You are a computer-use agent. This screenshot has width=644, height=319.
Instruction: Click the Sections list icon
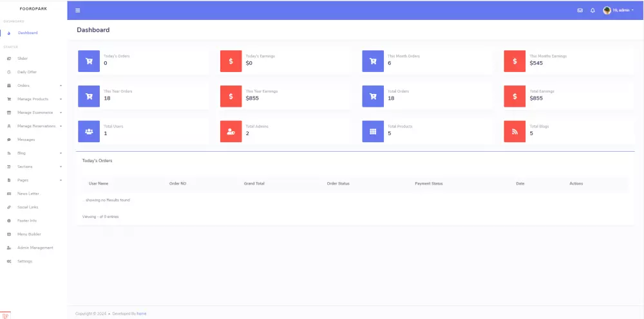8,167
